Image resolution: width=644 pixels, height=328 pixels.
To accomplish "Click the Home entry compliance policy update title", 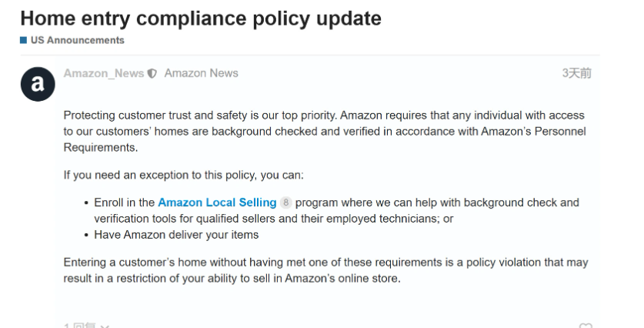I will point(201,18).
